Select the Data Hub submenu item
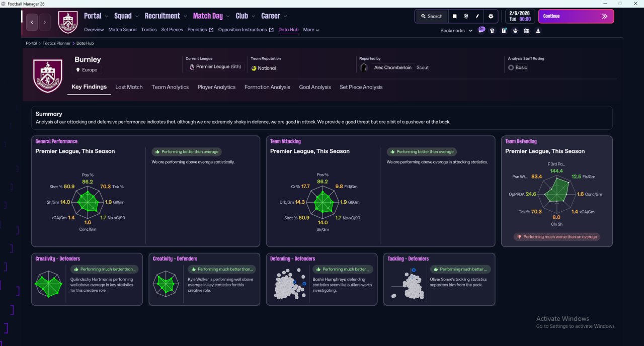 point(288,30)
